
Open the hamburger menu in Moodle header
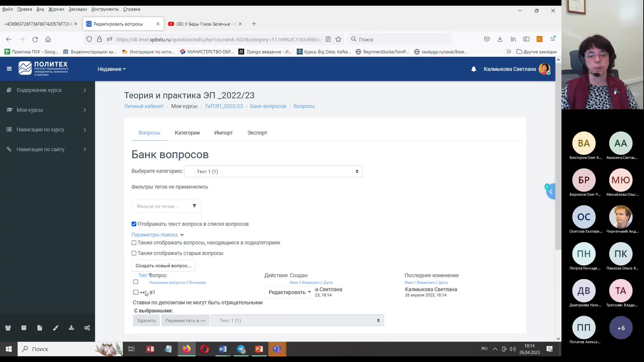click(9, 69)
